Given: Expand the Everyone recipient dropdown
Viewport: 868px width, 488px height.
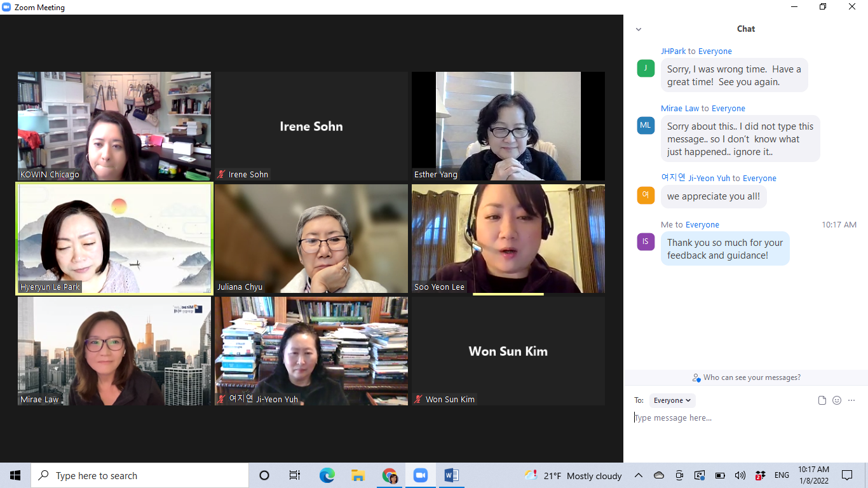Looking at the screenshot, I should (x=672, y=400).
